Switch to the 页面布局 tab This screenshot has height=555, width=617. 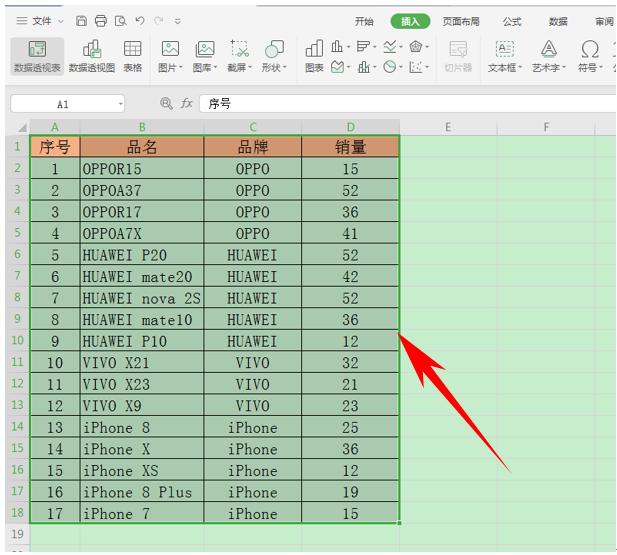(x=461, y=21)
